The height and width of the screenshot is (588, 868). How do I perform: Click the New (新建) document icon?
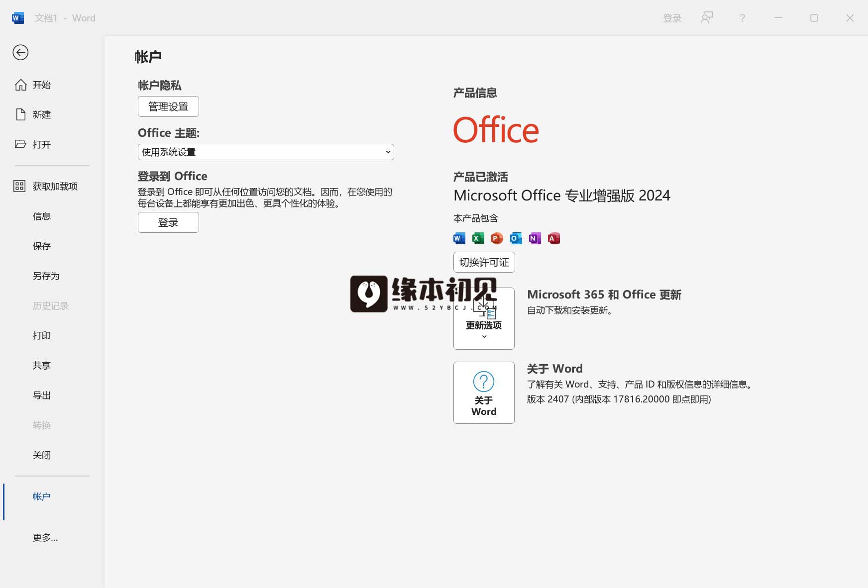20,114
